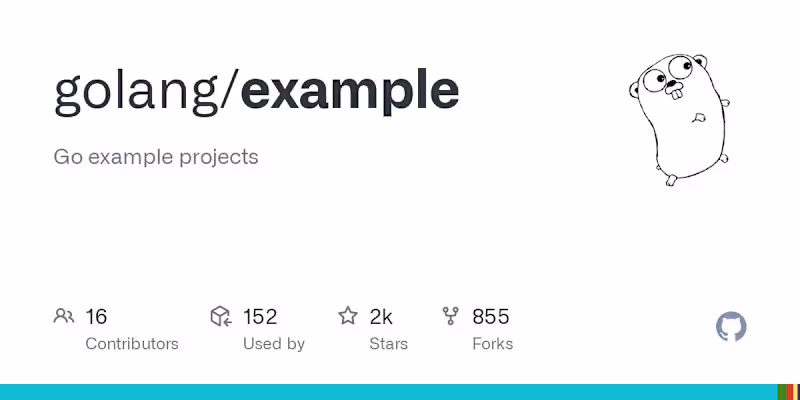Viewport: 800px width, 400px height.
Task: Click the green segment of language bar
Action: click(780, 392)
